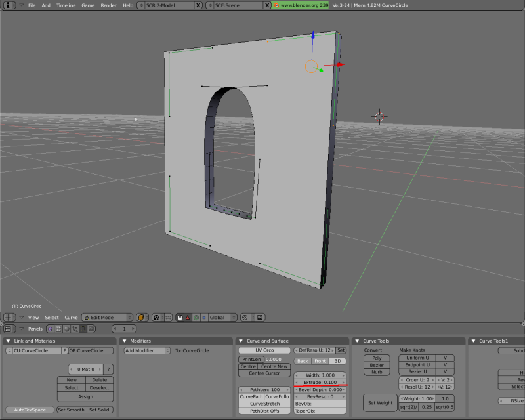
Task: Click the blender.org logo in header
Action: pyautogui.click(x=276, y=5)
